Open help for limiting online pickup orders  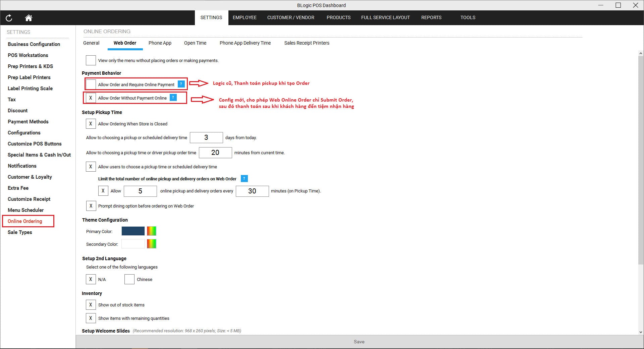click(244, 179)
